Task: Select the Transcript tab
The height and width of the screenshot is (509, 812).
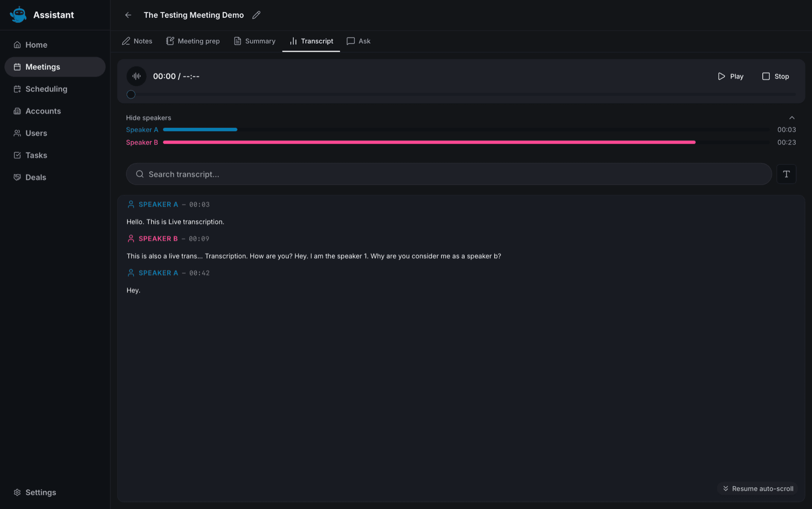Action: [x=311, y=41]
